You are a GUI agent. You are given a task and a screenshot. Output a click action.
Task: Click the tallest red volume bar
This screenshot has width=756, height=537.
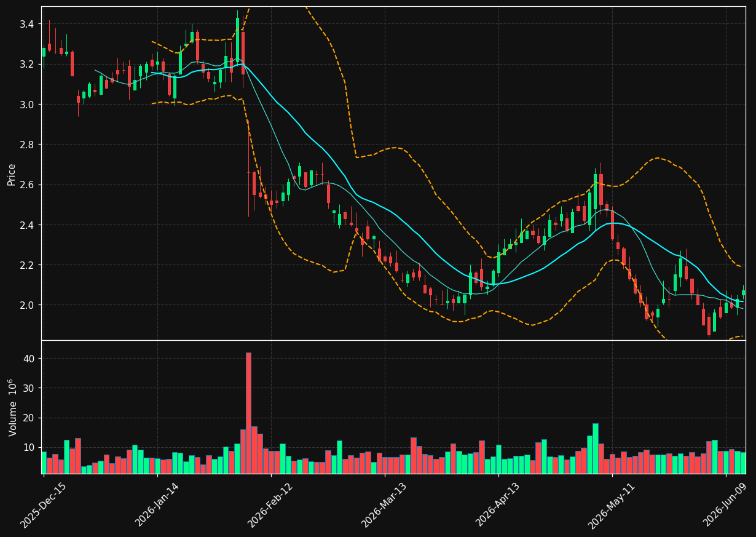pos(248,413)
